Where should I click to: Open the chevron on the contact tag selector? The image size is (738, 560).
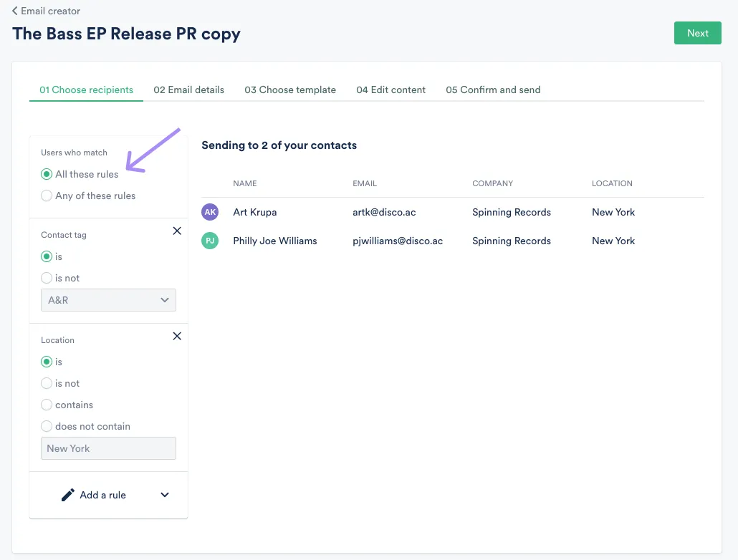[x=165, y=300]
